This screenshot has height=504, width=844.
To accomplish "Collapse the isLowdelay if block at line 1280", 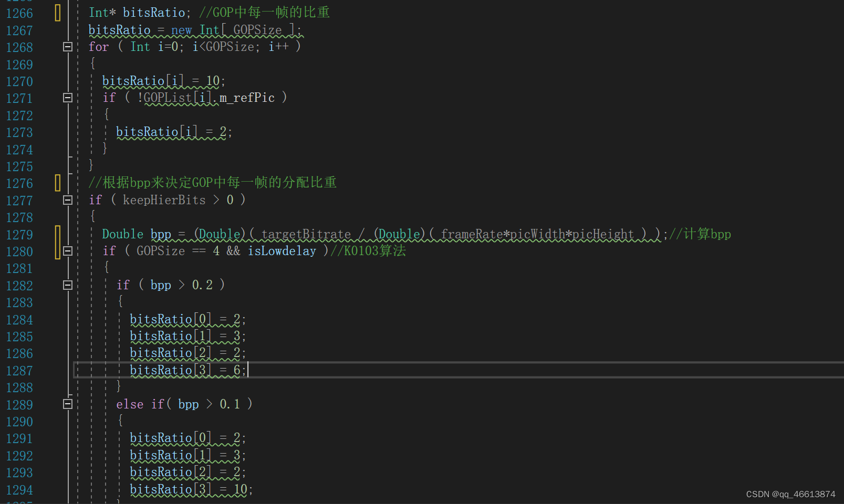I will pyautogui.click(x=67, y=251).
